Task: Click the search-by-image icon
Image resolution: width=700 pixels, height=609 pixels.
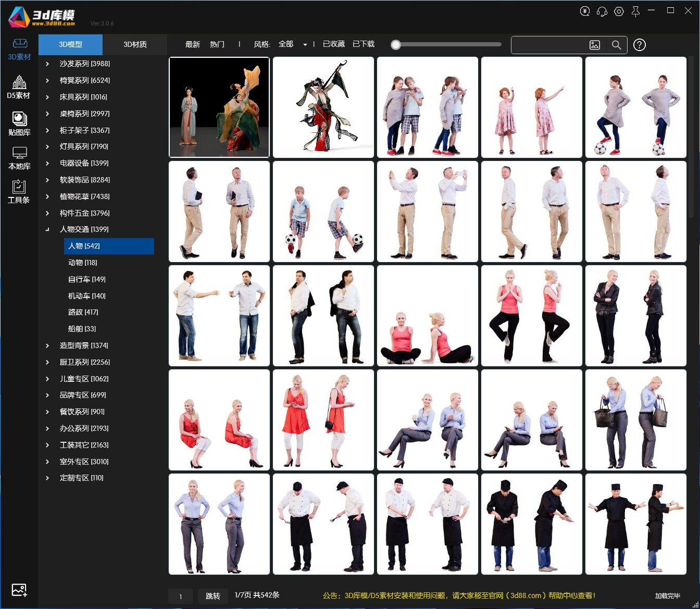Action: [x=595, y=45]
